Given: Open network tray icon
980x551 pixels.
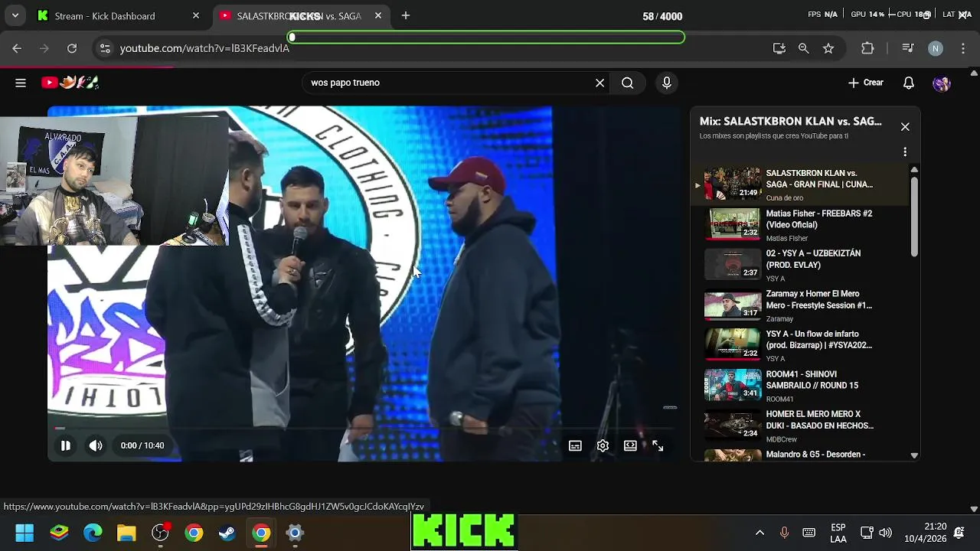Looking at the screenshot, I should 867,533.
